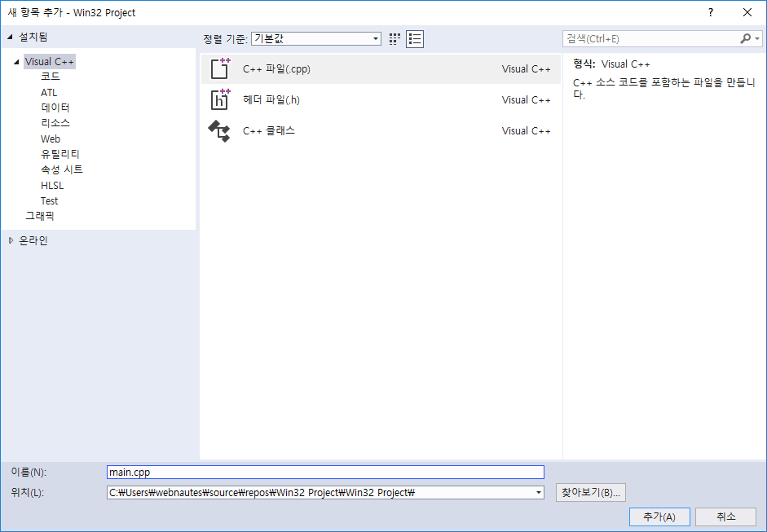Open the help question mark button
This screenshot has width=767, height=532.
point(711,13)
